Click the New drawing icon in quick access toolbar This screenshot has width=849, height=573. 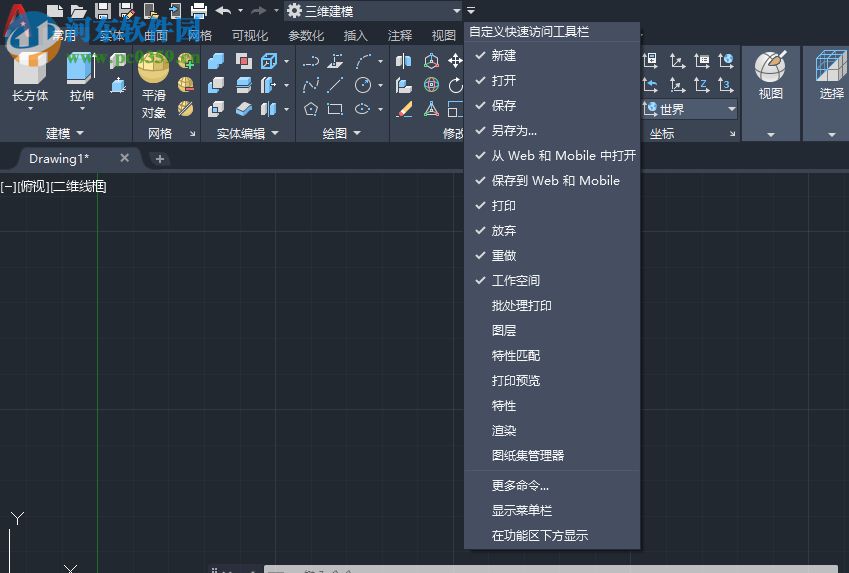54,10
